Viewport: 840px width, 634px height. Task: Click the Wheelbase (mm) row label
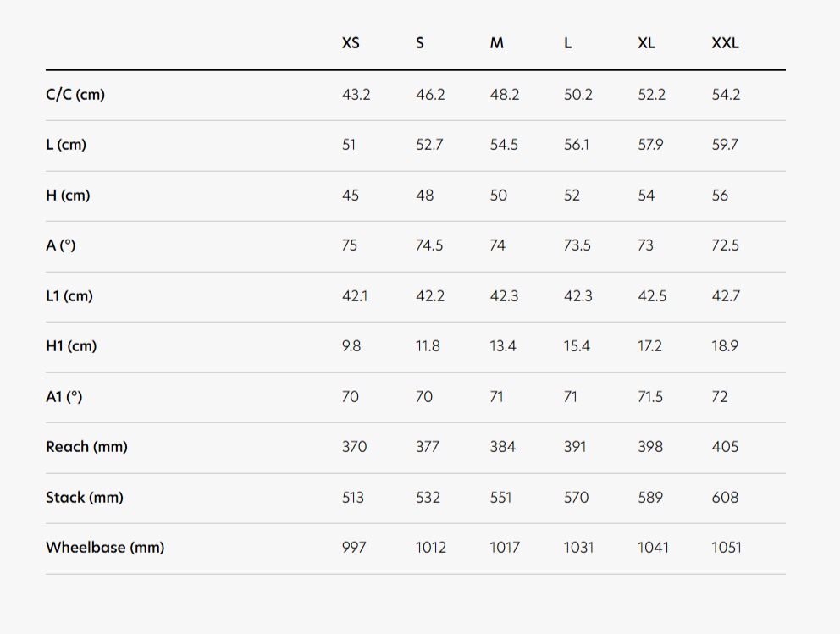tap(105, 548)
